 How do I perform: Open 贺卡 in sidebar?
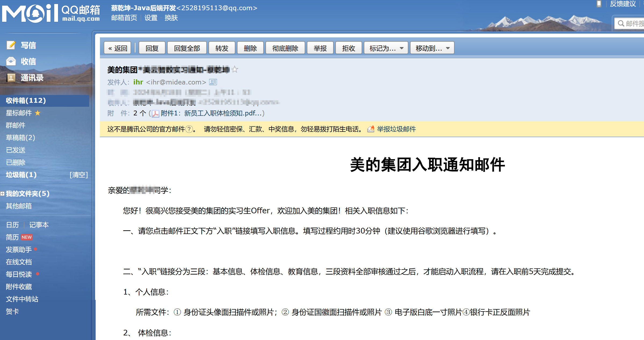[x=12, y=311]
